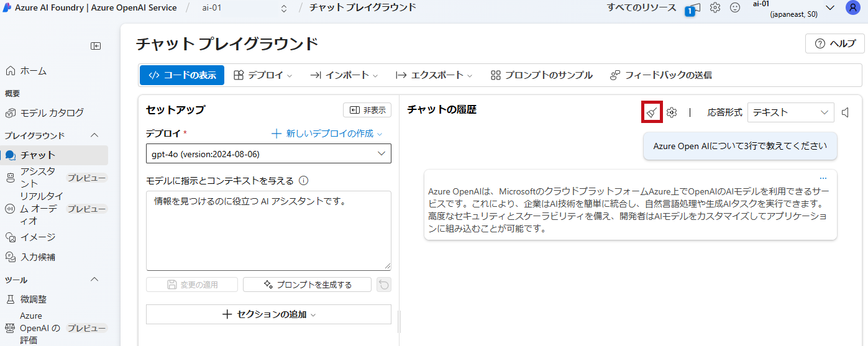The height and width of the screenshot is (346, 868).
Task: Click the system message text area
Action: 268,230
